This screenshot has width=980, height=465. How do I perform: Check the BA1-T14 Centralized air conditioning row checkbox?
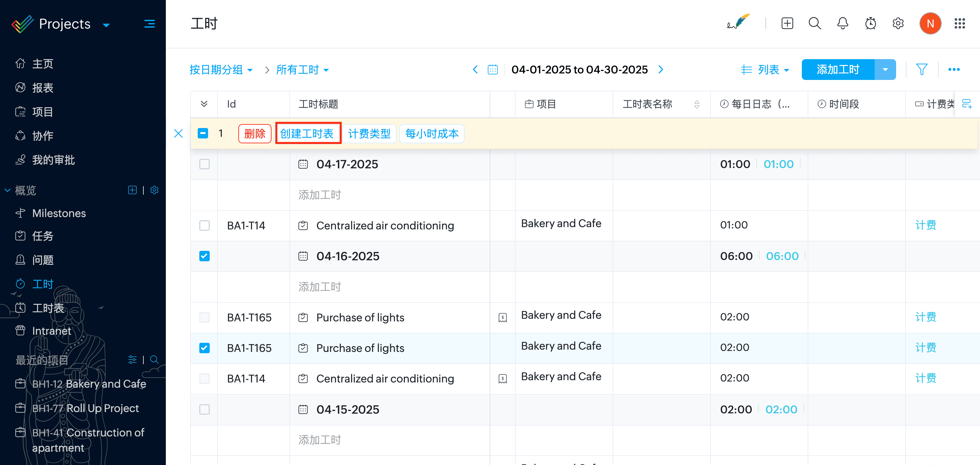(204, 226)
